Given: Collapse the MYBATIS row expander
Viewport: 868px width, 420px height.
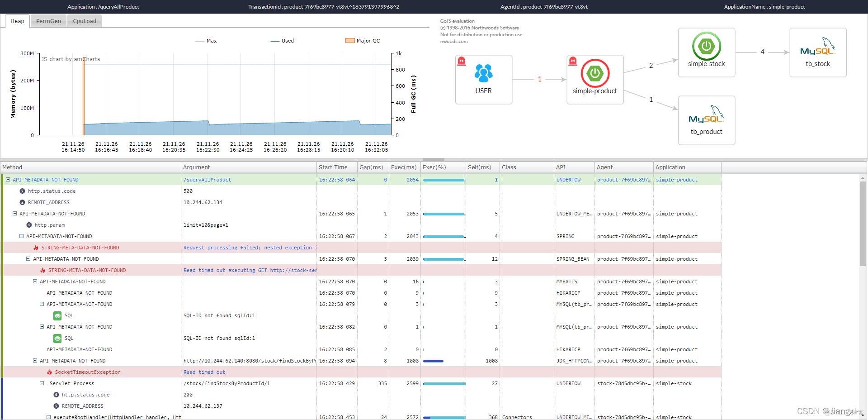Looking at the screenshot, I should [35, 282].
